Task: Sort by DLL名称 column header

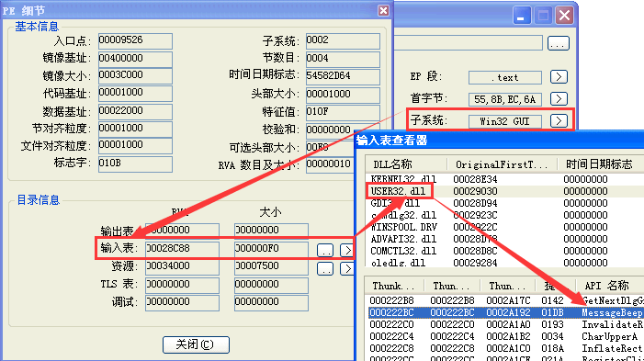Action: [406, 164]
